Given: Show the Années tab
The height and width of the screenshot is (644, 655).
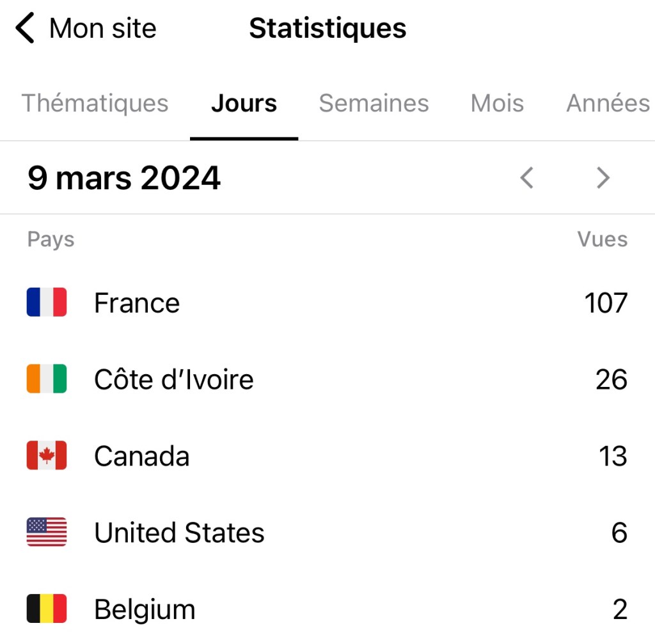Looking at the screenshot, I should [608, 104].
